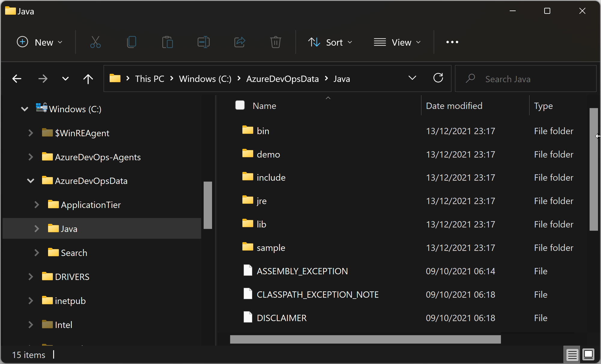This screenshot has width=601, height=364.
Task: Click the Cut scissors icon
Action: click(95, 42)
